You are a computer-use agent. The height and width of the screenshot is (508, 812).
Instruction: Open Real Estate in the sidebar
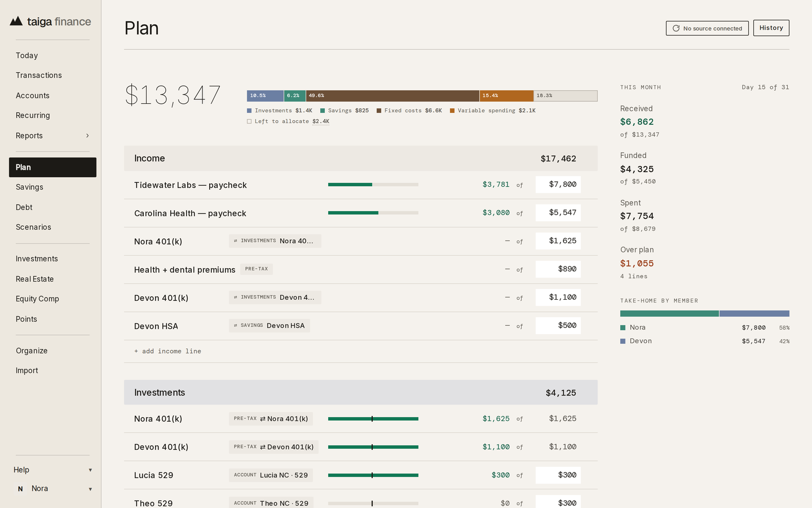click(52, 279)
